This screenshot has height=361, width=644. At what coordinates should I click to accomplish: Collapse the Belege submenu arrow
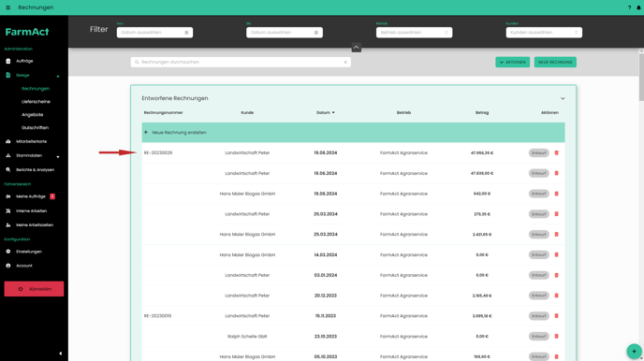58,76
